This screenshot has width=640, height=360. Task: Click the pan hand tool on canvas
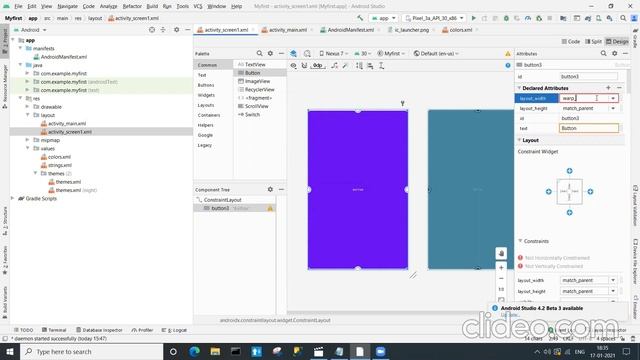point(501,253)
